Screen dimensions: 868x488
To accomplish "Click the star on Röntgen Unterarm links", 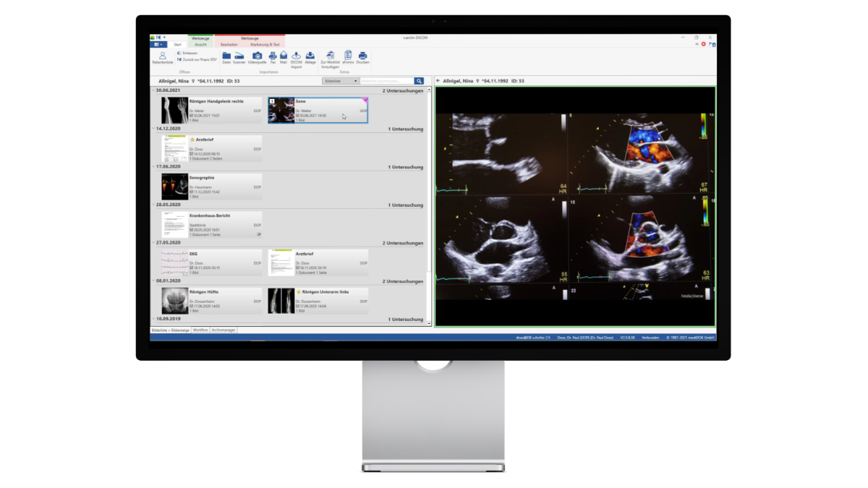I will tap(299, 291).
